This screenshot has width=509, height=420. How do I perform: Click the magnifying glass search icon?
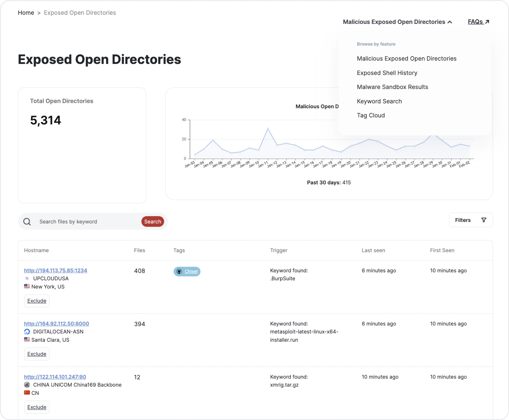tap(27, 222)
